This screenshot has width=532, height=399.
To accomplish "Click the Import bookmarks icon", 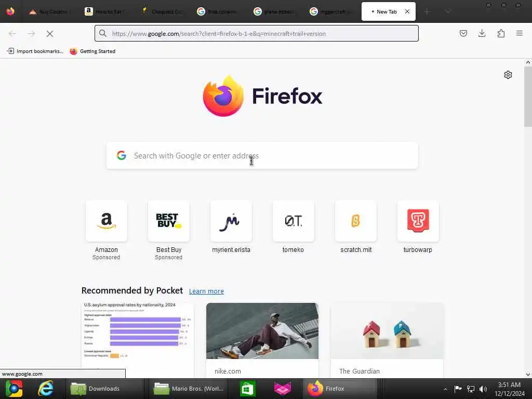I will click(10, 51).
